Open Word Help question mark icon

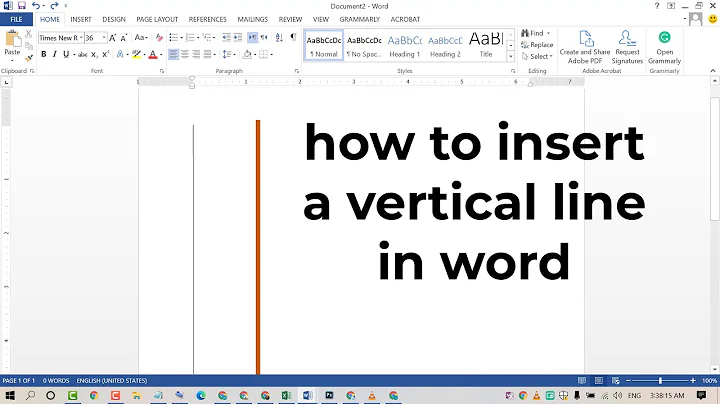(x=657, y=6)
